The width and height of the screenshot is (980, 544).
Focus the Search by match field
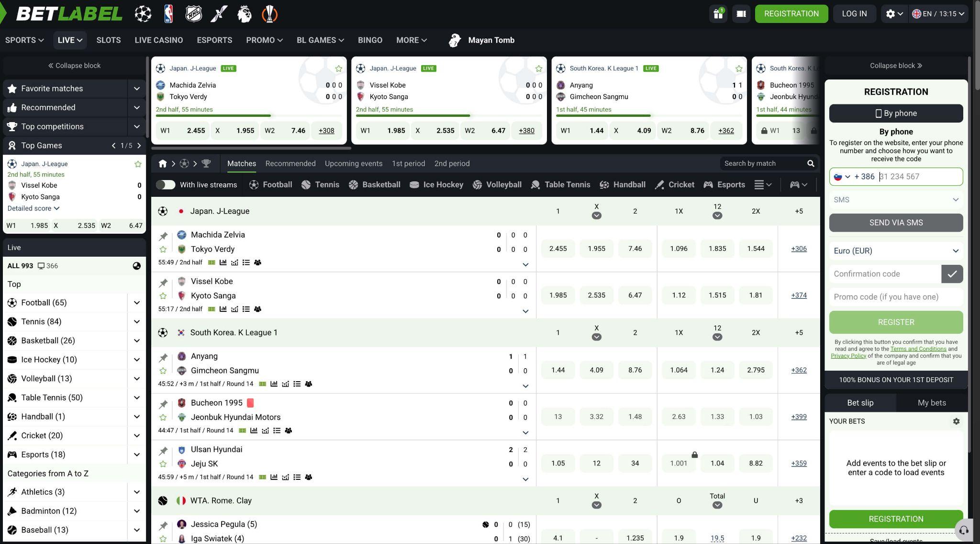point(763,164)
